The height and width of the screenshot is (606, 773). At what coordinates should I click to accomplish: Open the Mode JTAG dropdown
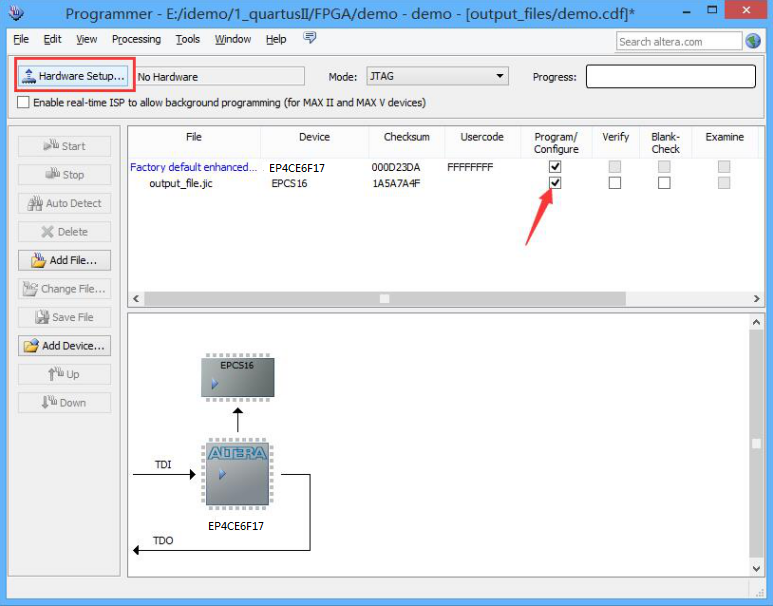click(x=436, y=77)
